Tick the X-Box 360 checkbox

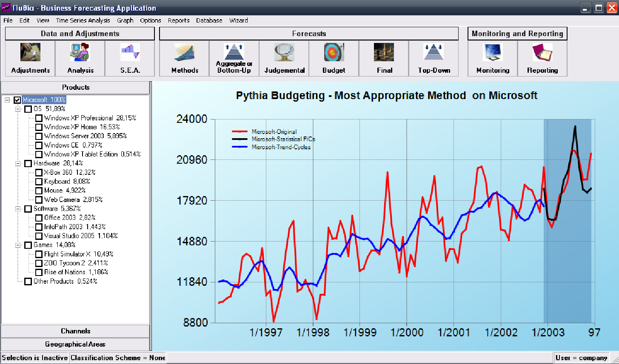[39, 173]
